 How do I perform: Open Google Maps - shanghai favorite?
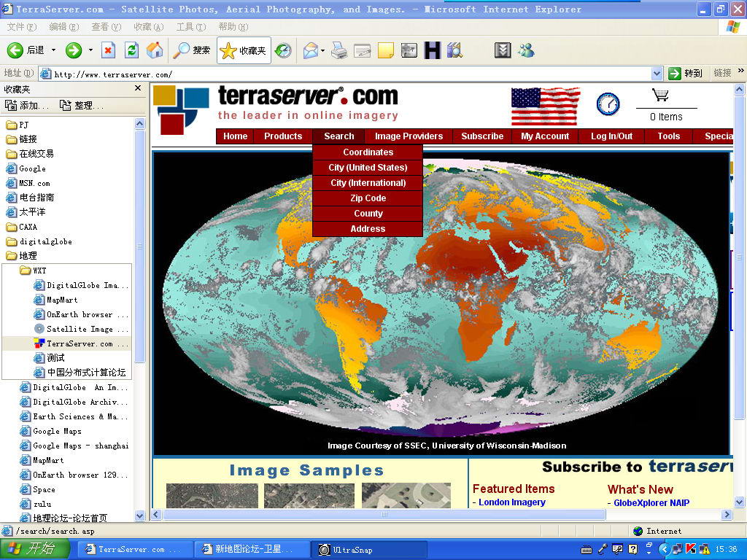80,446
